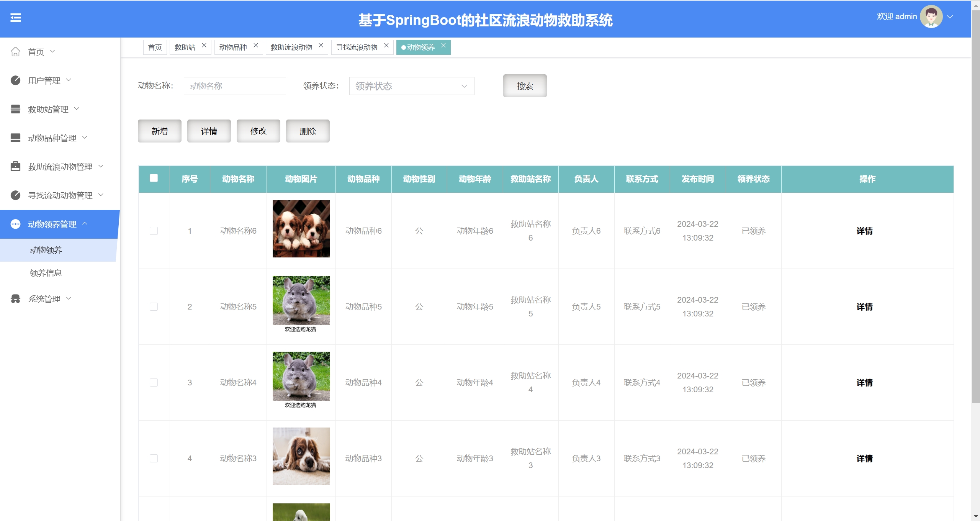This screenshot has width=980, height=521.
Task: Click the 负责人4 cell
Action: 586,383
